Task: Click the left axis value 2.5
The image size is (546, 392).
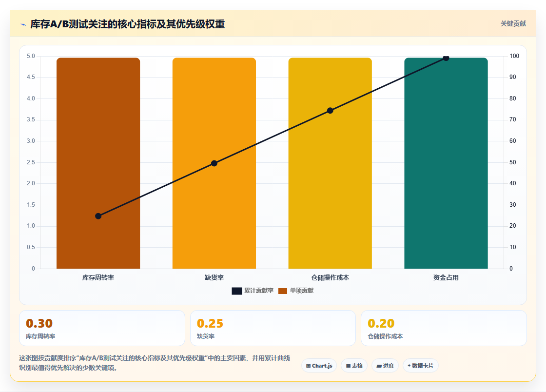Action: 31,162
